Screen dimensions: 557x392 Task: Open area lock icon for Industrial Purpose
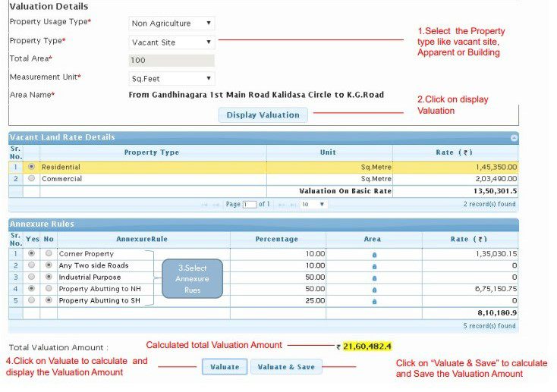point(374,278)
